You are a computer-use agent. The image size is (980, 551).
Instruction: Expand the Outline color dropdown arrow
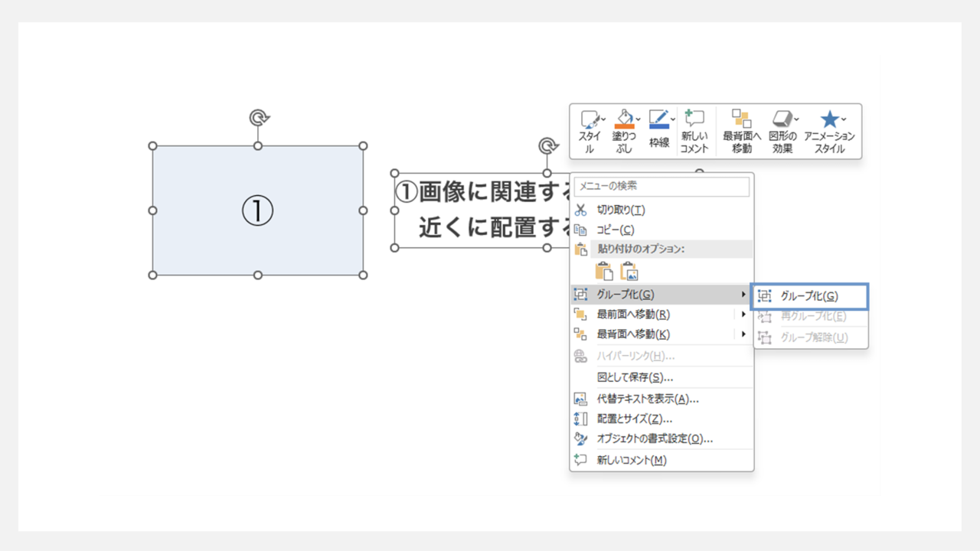coord(673,119)
